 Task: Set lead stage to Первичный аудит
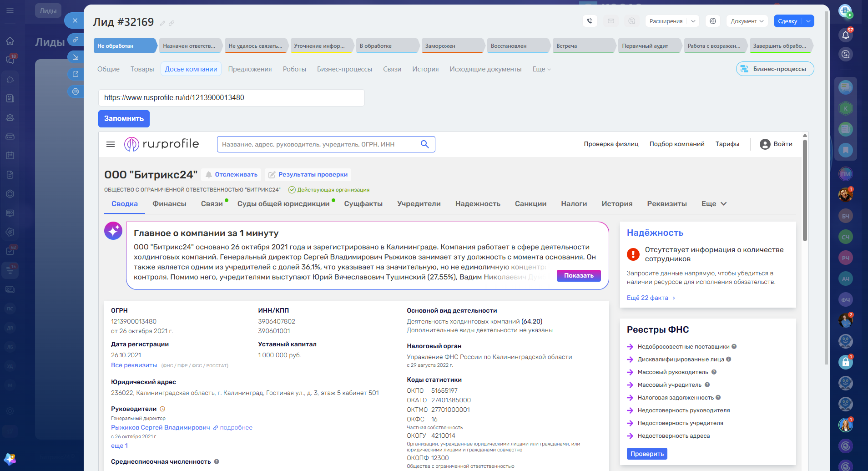pos(649,46)
